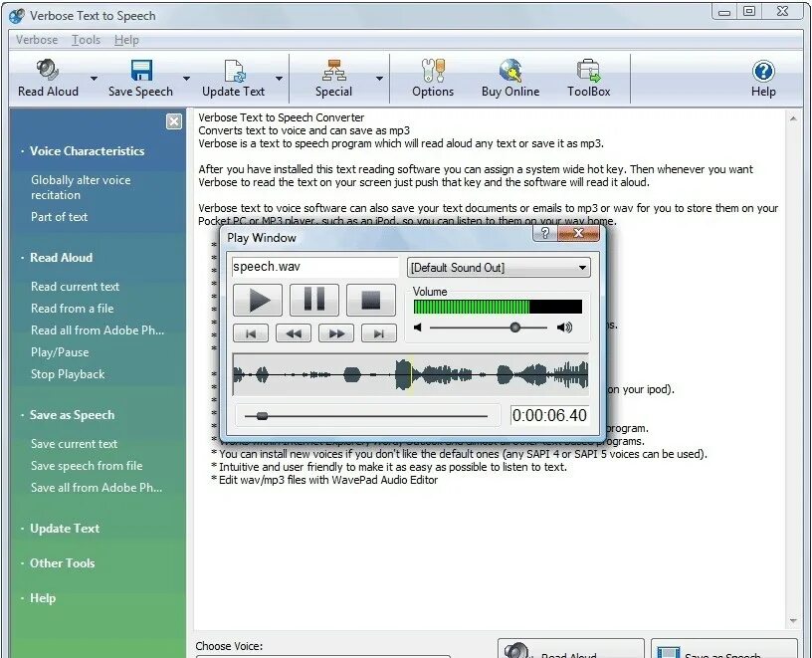Expand the Special dropdown arrow
The height and width of the screenshot is (658, 812).
(379, 79)
